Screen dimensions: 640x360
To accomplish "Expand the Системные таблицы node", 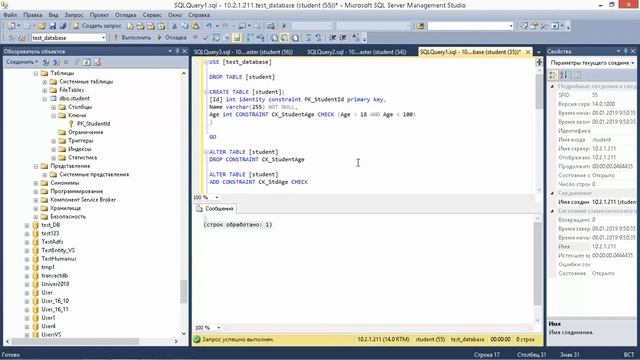I will pyautogui.click(x=45, y=82).
